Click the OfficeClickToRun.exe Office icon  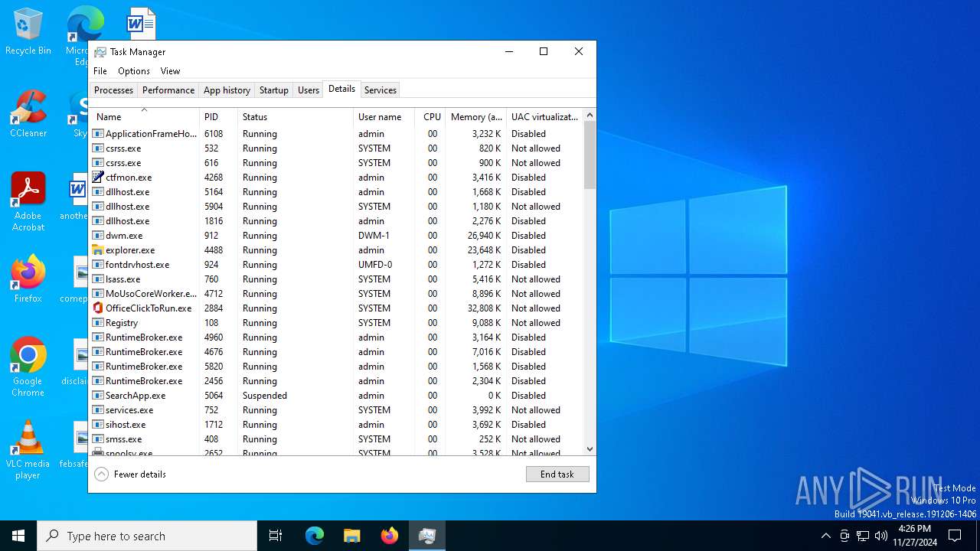[98, 308]
